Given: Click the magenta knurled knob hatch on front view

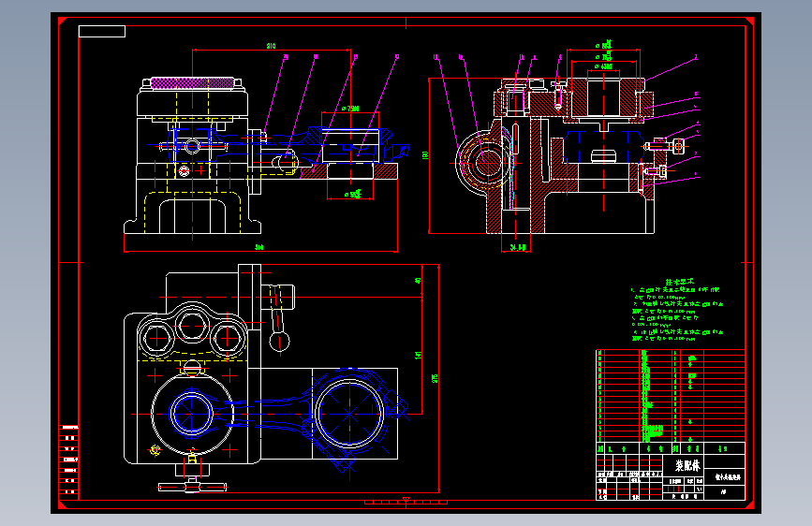Looking at the screenshot, I should (x=192, y=83).
